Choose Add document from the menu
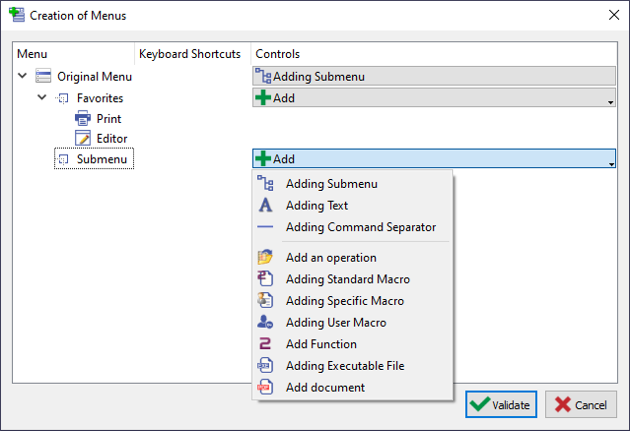 point(325,387)
